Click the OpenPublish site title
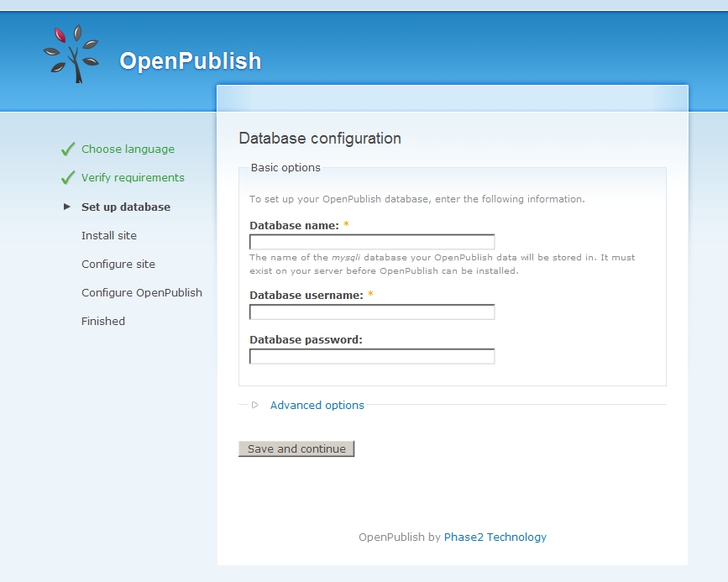The width and height of the screenshot is (728, 582). tap(191, 60)
